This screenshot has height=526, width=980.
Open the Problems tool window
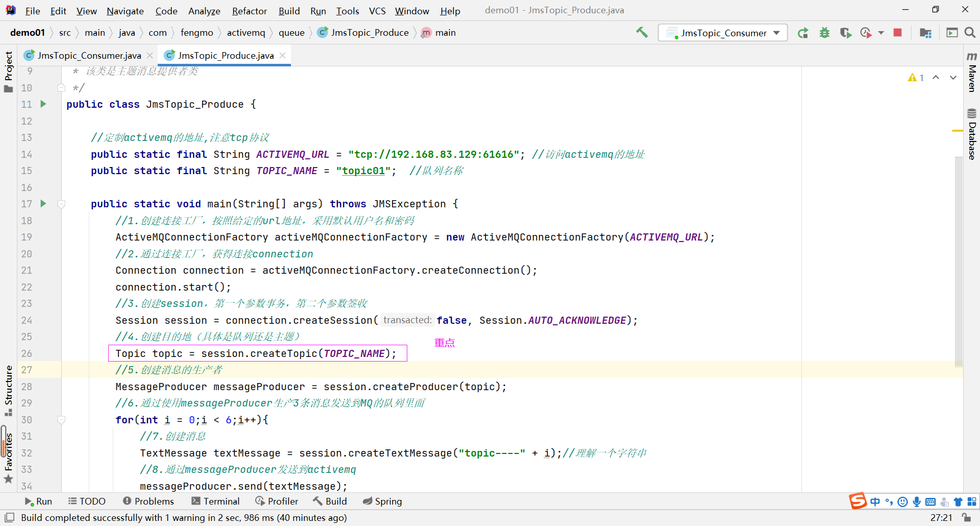pos(149,501)
